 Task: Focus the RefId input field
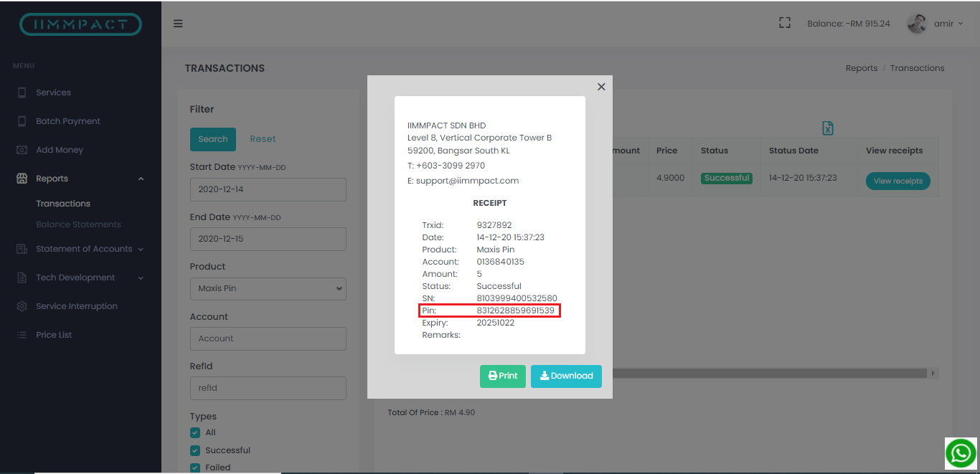[268, 388]
